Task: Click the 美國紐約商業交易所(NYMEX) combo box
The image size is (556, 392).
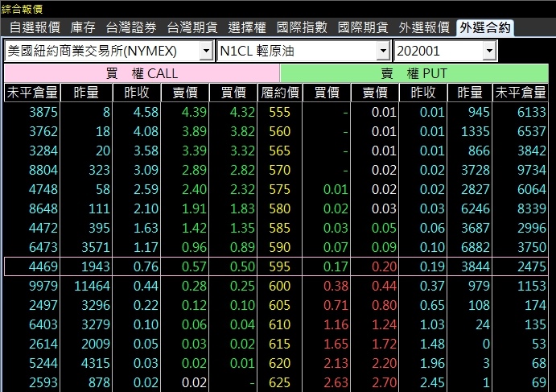Action: 109,51
